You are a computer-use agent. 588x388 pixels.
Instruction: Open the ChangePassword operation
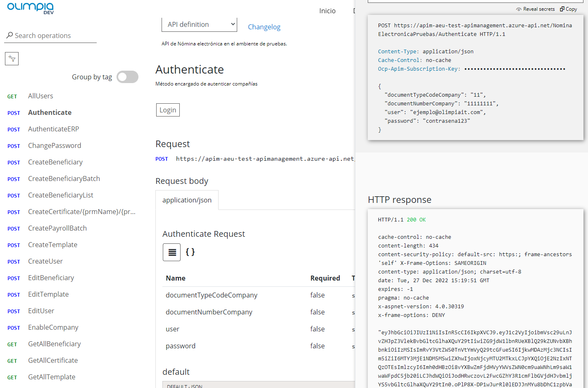pos(55,145)
